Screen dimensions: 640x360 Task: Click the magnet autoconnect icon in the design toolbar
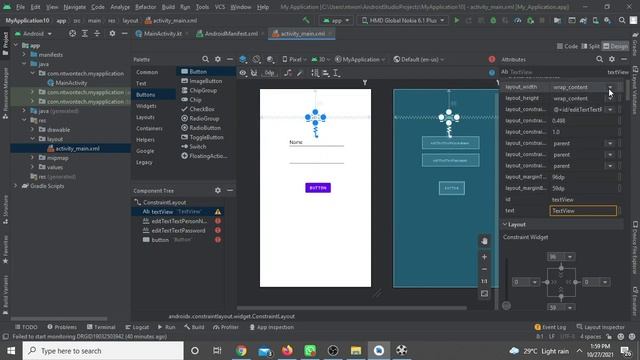[x=254, y=73]
